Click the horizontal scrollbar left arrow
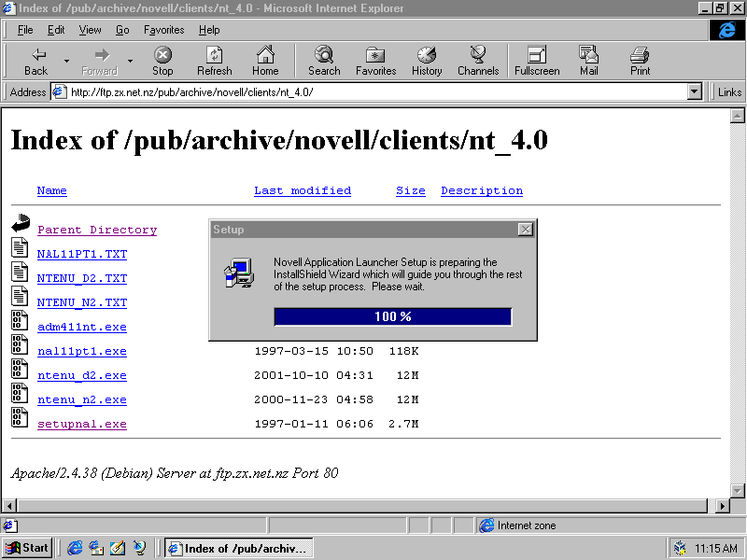 (9, 505)
